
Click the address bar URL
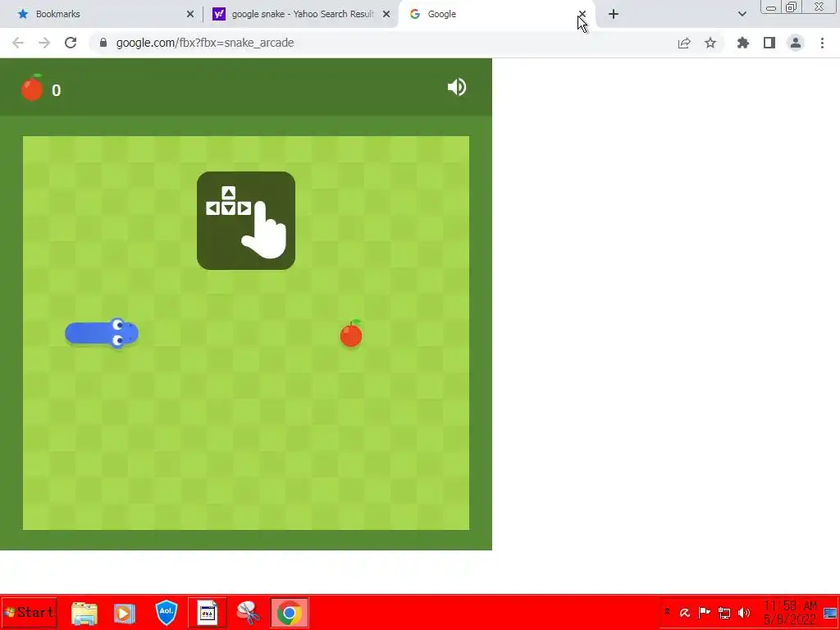(x=204, y=43)
